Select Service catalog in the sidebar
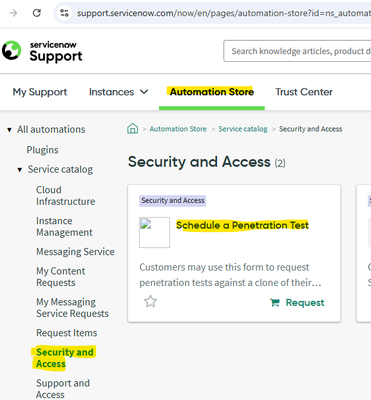371x400 pixels. (x=60, y=169)
